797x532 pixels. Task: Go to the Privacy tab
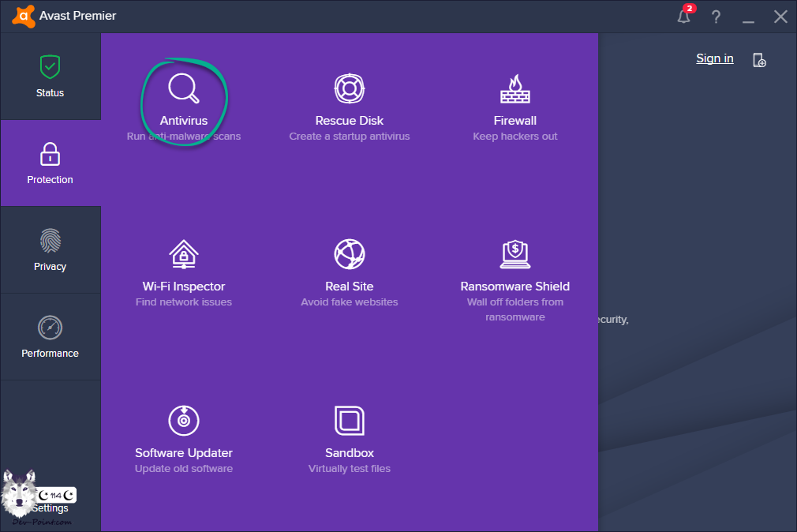pyautogui.click(x=50, y=250)
